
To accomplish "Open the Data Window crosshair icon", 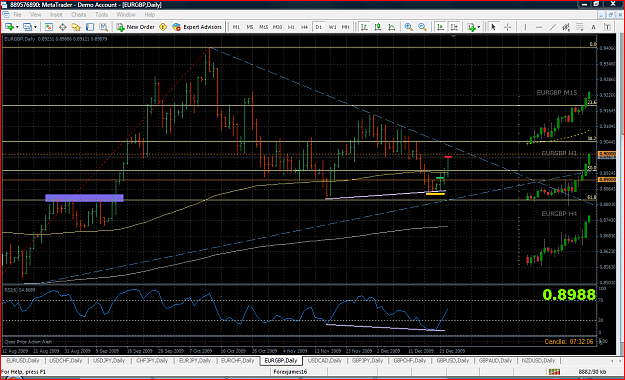I will tap(63, 27).
